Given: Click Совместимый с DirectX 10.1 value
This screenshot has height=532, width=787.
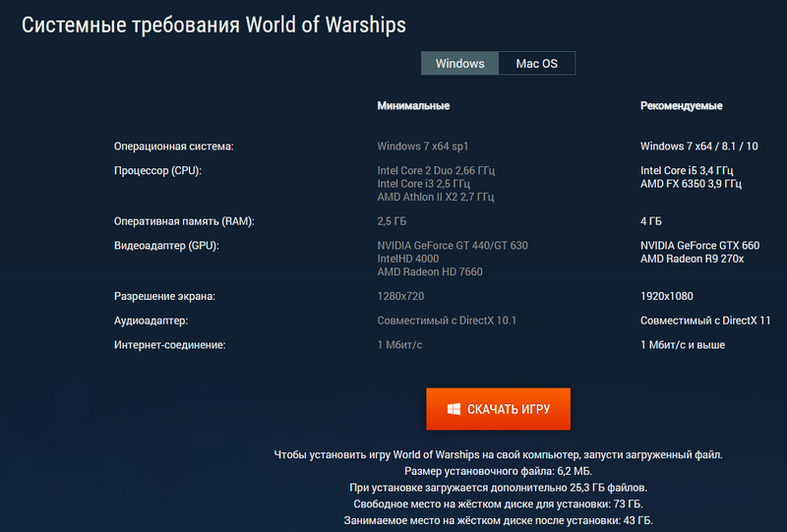Looking at the screenshot, I should coord(447,321).
